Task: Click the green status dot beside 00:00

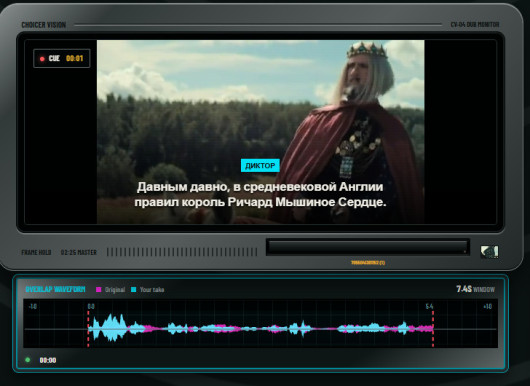Action: coord(28,360)
